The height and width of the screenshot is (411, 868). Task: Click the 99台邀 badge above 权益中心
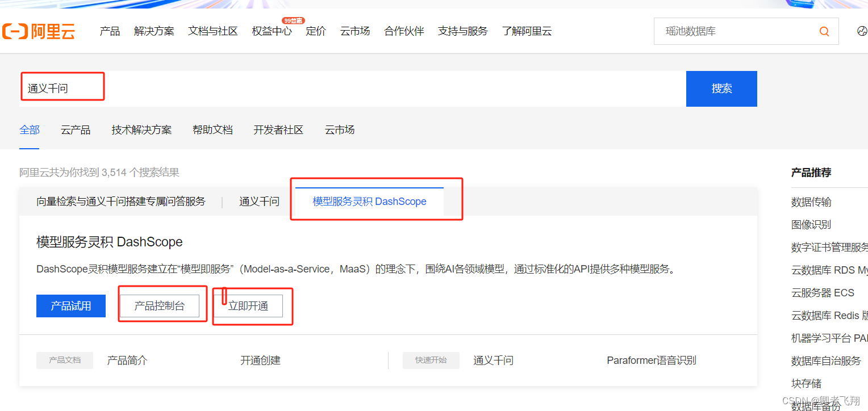tap(293, 20)
